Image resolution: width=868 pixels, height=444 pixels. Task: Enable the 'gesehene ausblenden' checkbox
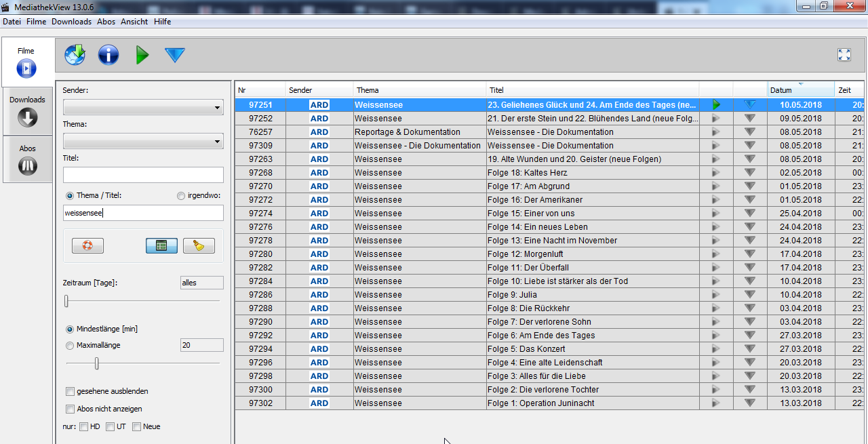[70, 391]
